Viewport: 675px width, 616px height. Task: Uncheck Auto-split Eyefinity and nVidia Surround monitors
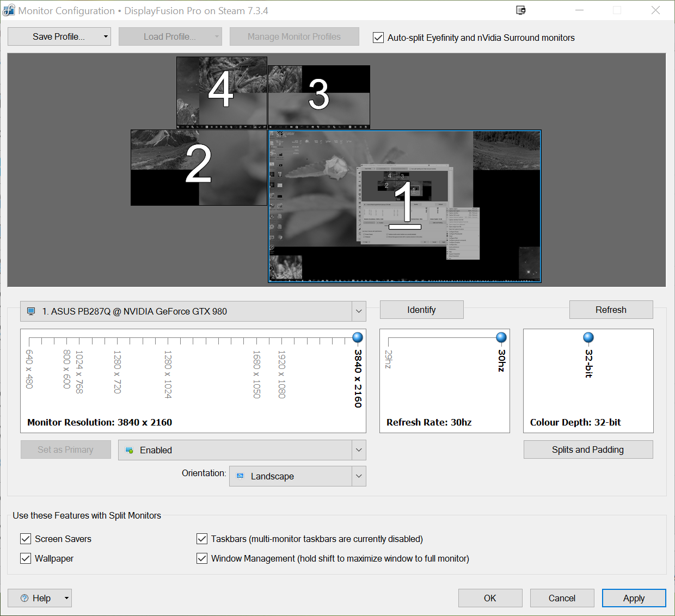378,38
